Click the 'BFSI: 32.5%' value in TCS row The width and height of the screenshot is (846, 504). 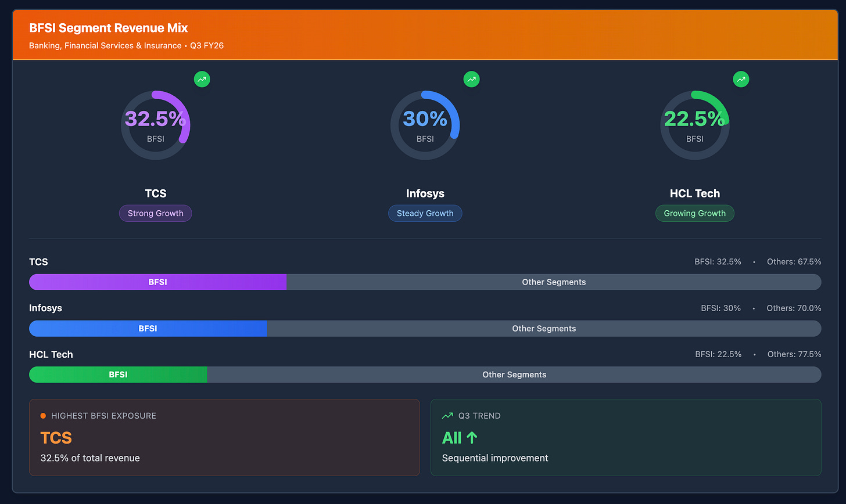[x=718, y=262]
